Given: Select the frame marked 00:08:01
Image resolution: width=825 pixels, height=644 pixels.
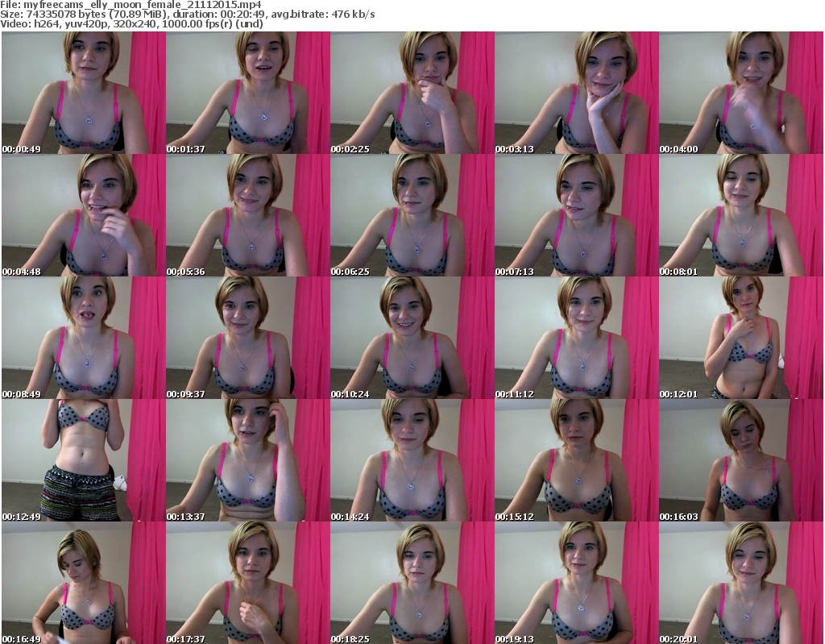Looking at the screenshot, I should tap(740, 215).
